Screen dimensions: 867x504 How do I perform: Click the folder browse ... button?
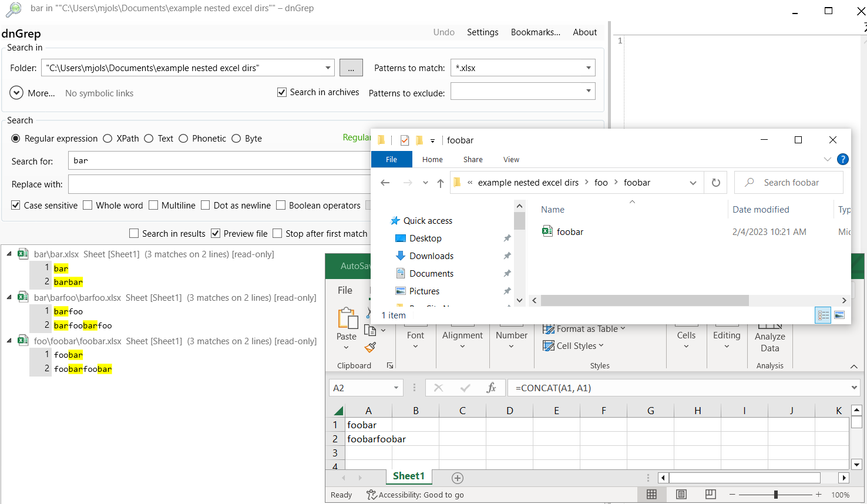click(x=351, y=68)
